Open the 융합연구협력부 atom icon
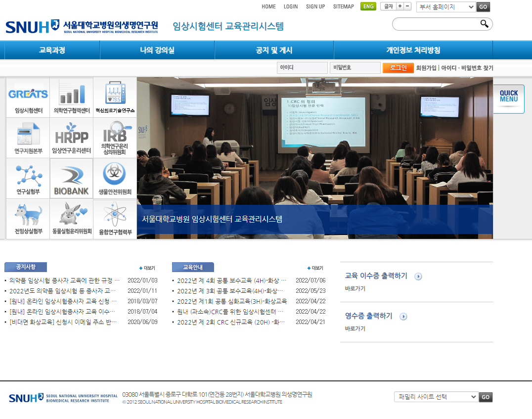The width and height of the screenshot is (532, 419). tap(115, 219)
